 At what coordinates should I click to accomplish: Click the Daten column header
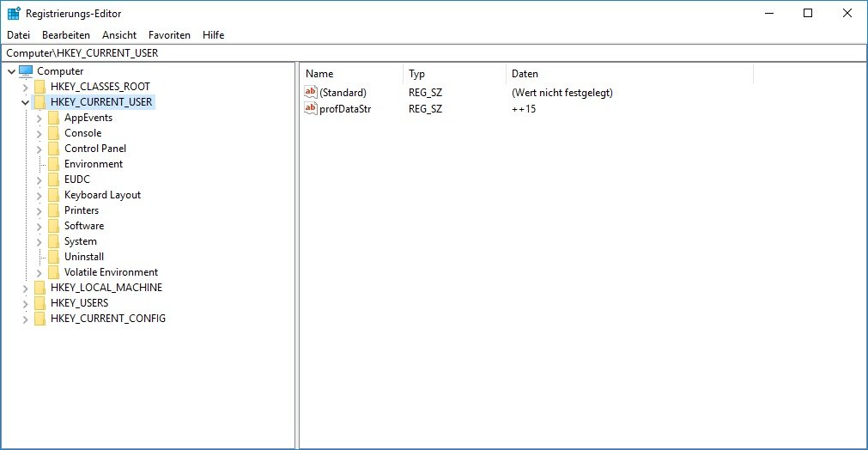coord(629,74)
